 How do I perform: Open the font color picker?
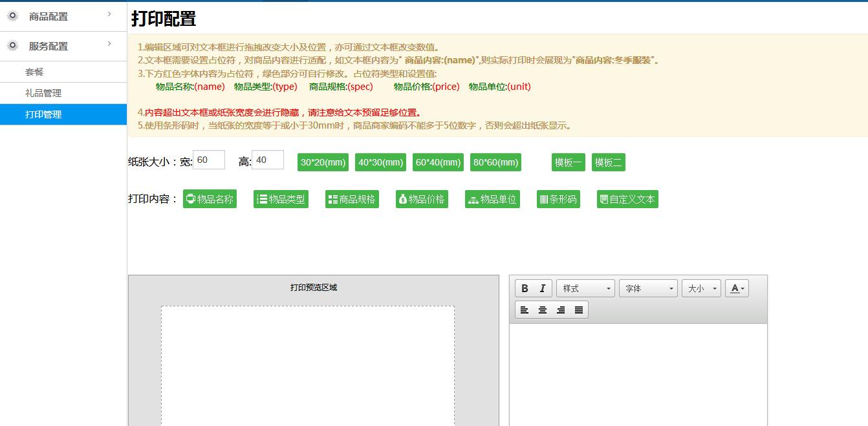[x=737, y=288]
